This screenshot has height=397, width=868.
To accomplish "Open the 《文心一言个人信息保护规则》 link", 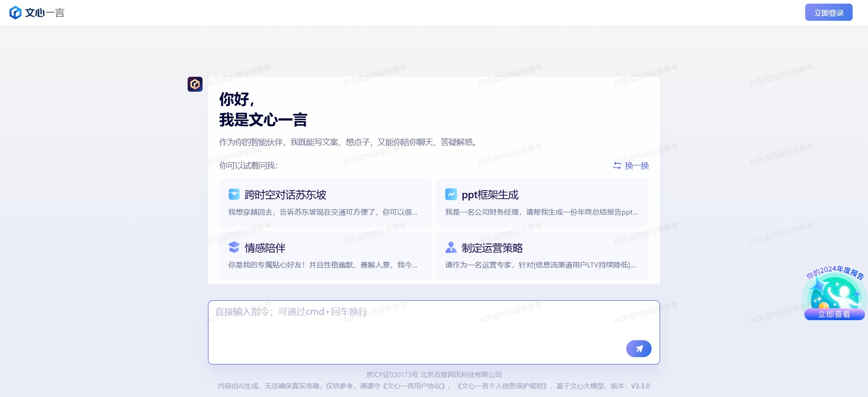I will pyautogui.click(x=502, y=386).
